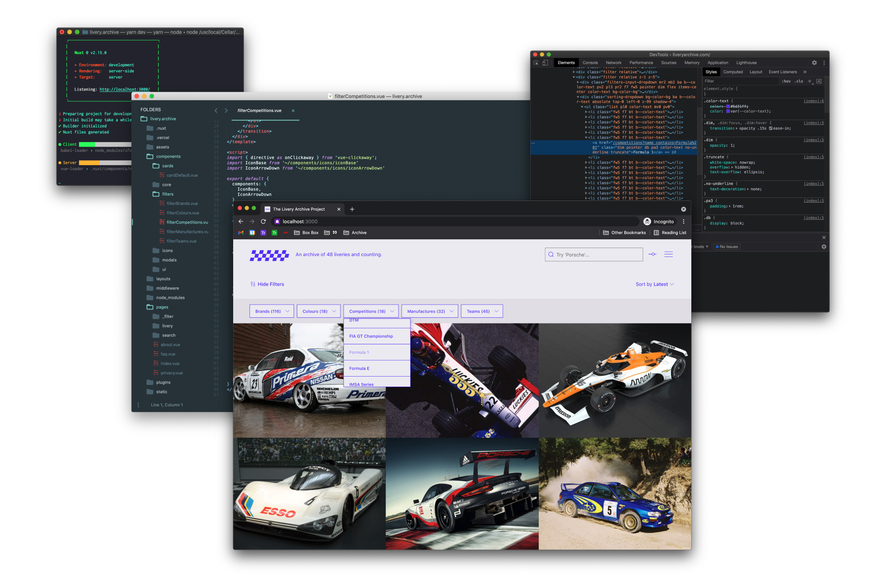Open DevTools three-dot customize menu

point(824,63)
